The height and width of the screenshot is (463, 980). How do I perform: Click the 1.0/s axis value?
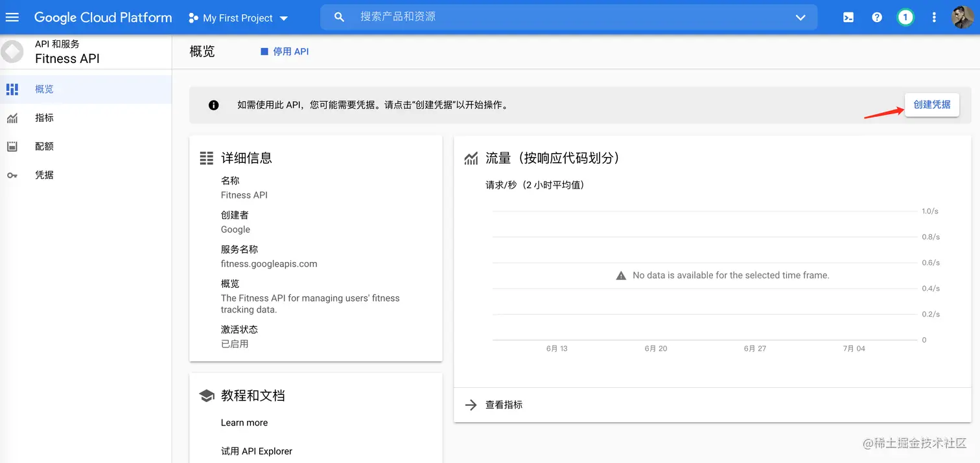[930, 211]
